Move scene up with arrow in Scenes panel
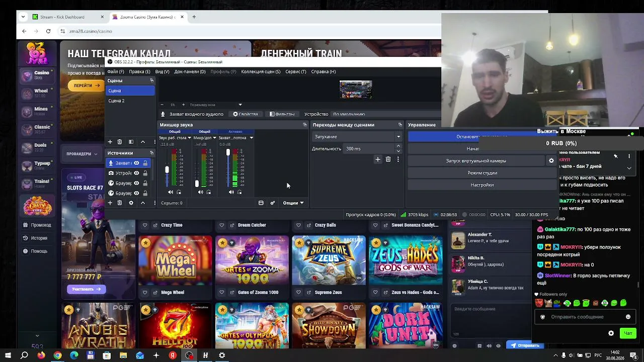Image resolution: width=644 pixels, height=362 pixels. tap(143, 142)
